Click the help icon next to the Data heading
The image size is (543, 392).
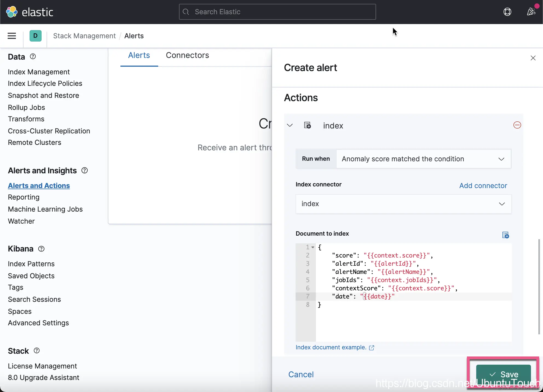click(33, 57)
